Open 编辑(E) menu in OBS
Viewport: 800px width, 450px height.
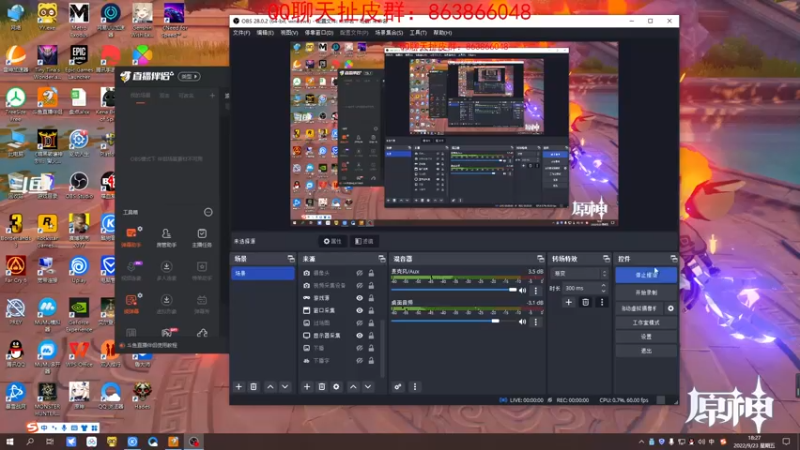[265, 33]
